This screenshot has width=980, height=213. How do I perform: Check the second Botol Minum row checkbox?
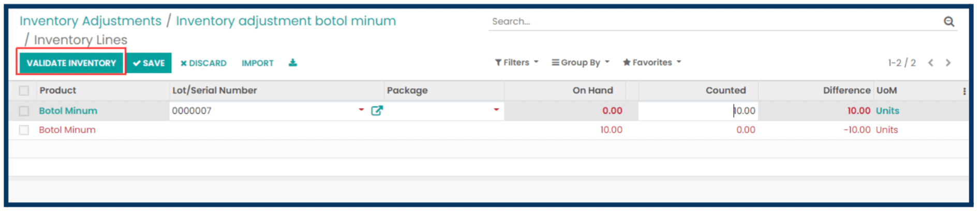point(24,130)
